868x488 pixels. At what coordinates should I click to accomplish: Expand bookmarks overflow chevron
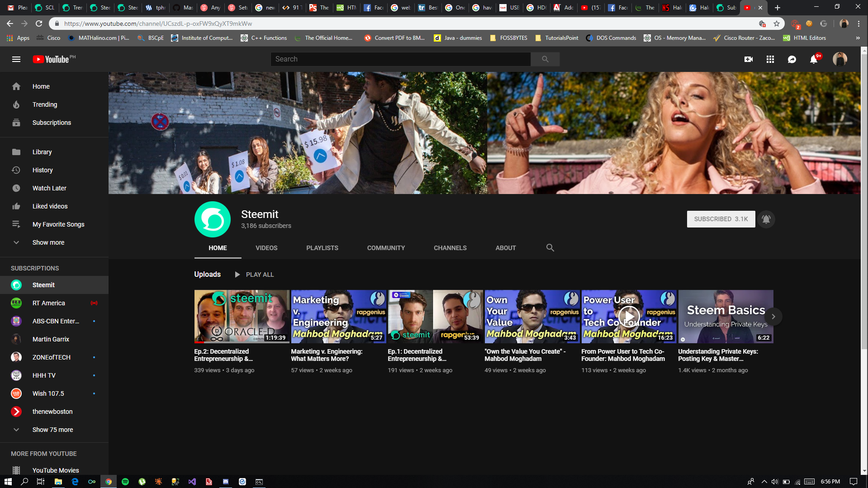coord(858,38)
